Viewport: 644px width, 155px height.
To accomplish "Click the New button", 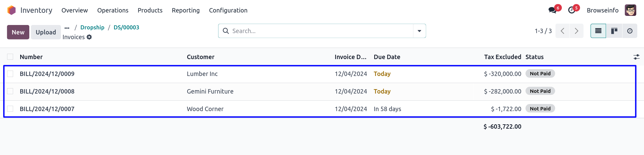I will click(x=18, y=32).
